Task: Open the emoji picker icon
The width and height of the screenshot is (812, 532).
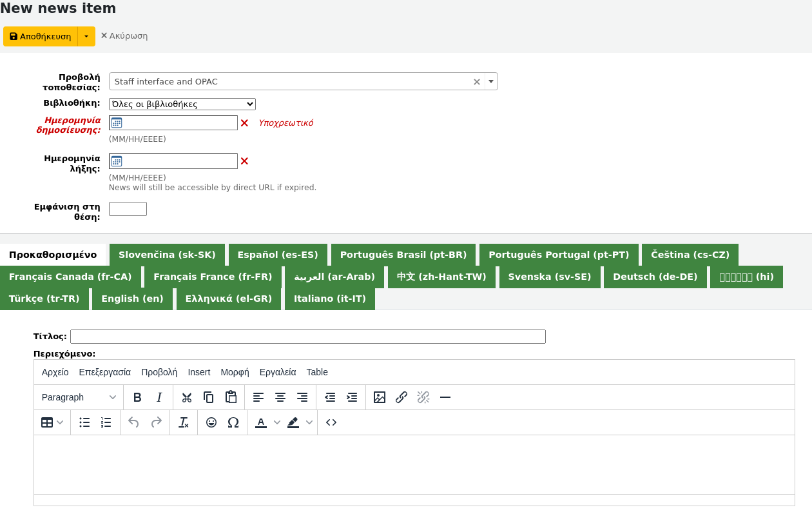Action: point(211,422)
